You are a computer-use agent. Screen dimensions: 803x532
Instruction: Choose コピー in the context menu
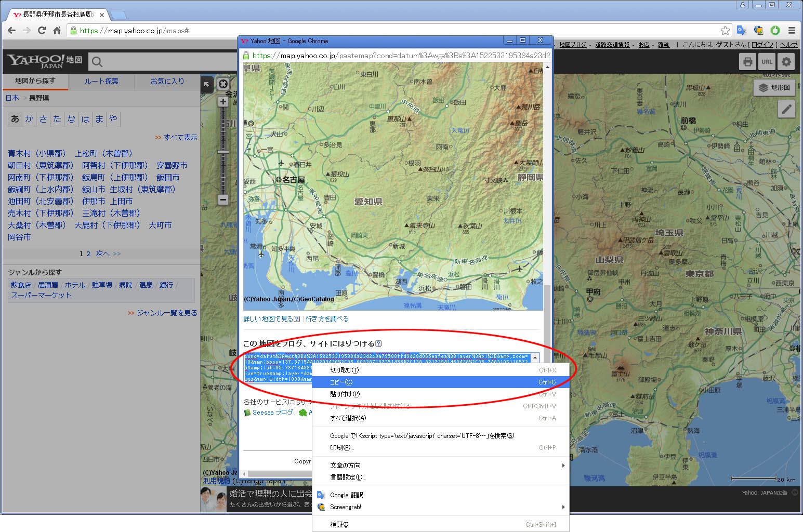(x=441, y=382)
